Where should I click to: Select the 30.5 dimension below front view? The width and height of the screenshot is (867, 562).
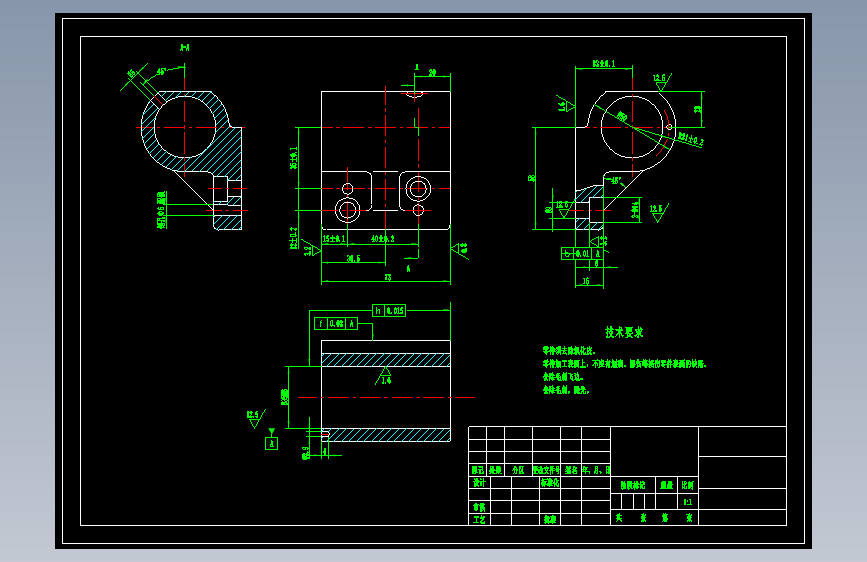[353, 258]
